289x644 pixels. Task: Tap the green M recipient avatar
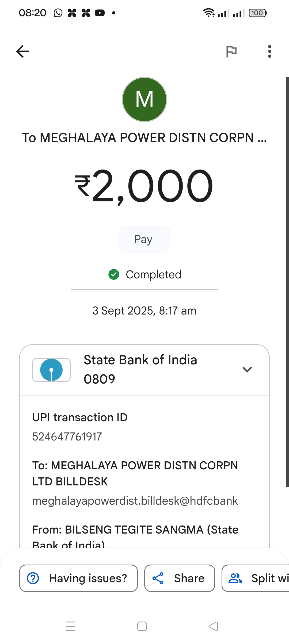pos(144,99)
